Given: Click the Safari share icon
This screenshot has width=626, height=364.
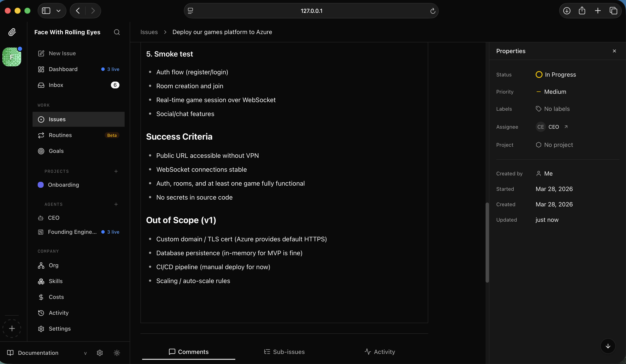Looking at the screenshot, I should [x=582, y=11].
